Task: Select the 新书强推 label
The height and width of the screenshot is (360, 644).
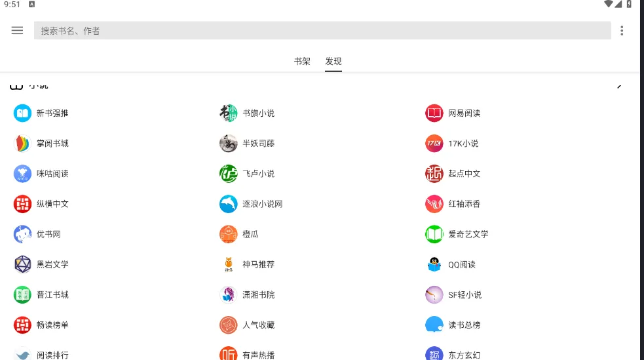Action: 52,113
